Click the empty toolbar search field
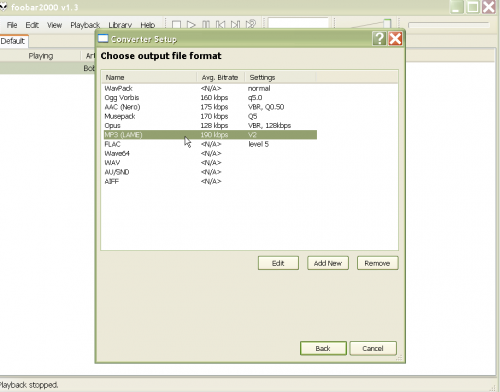 pos(298,24)
